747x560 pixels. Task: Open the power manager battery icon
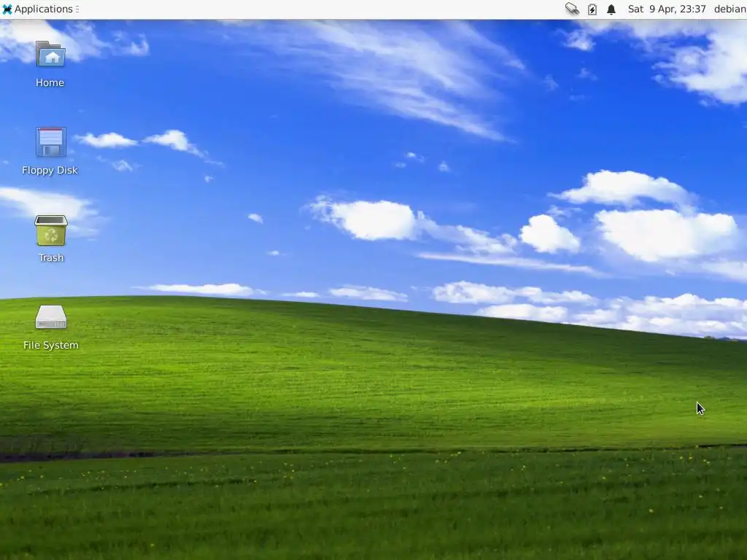tap(592, 9)
